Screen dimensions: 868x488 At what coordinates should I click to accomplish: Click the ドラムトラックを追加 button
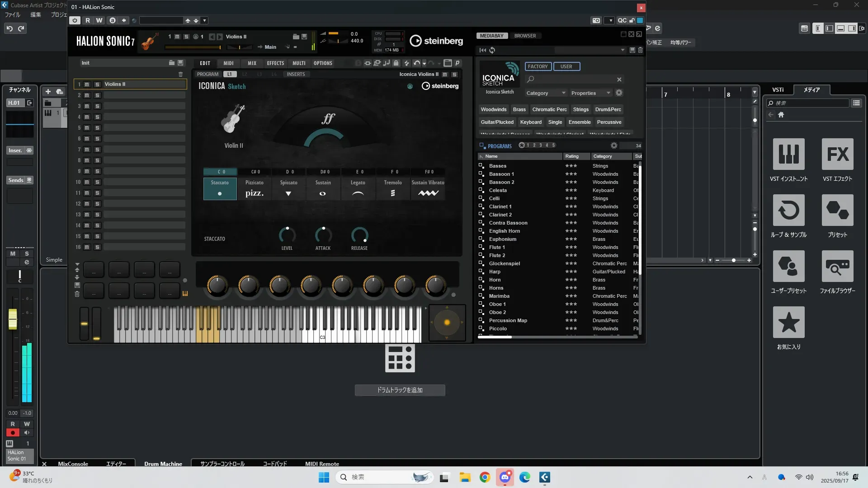(x=400, y=390)
